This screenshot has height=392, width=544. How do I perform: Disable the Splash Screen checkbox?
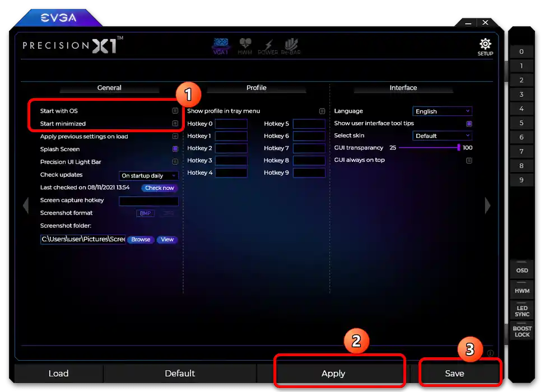tap(175, 149)
